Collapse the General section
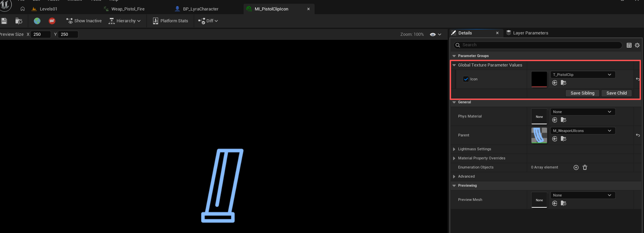644x233 pixels. point(454,102)
